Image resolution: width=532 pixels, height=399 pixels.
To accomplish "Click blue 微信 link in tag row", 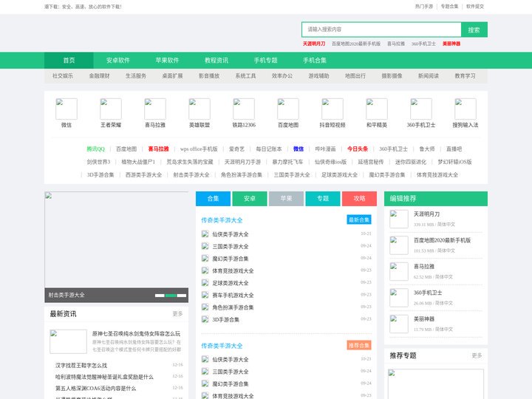I will pos(299,149).
